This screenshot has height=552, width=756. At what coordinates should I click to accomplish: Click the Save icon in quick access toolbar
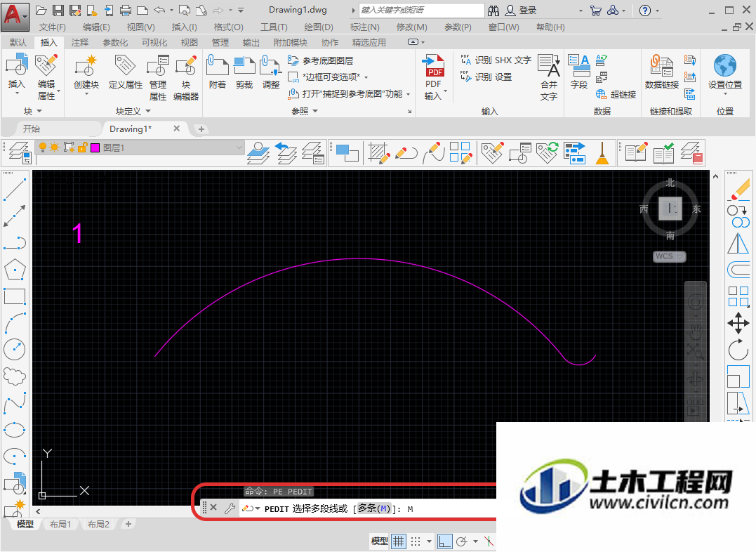(x=58, y=10)
